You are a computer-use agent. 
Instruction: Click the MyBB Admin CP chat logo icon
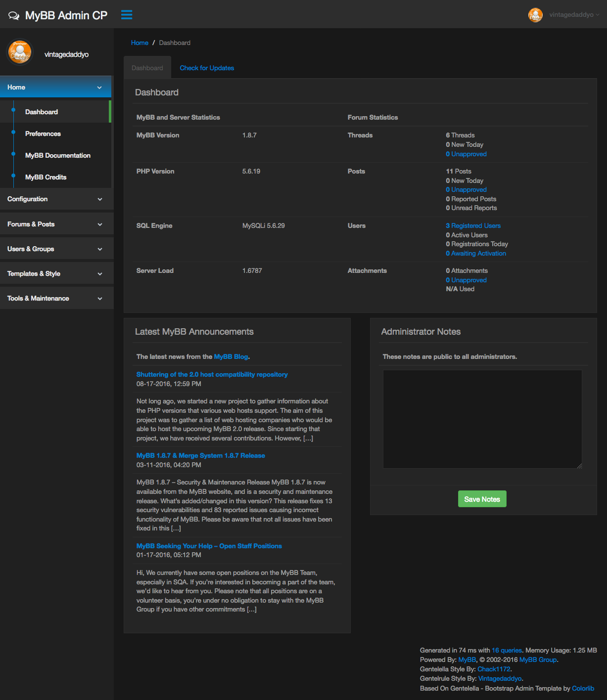(x=14, y=16)
